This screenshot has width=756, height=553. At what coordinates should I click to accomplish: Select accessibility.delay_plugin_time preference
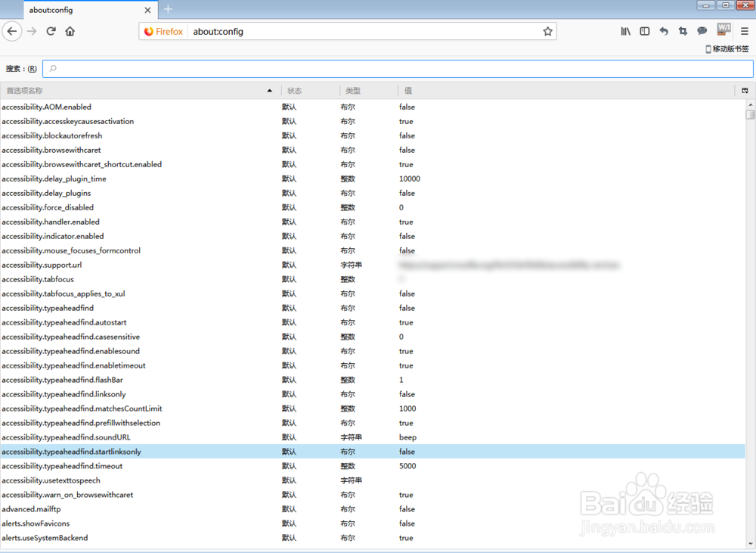pyautogui.click(x=372, y=179)
